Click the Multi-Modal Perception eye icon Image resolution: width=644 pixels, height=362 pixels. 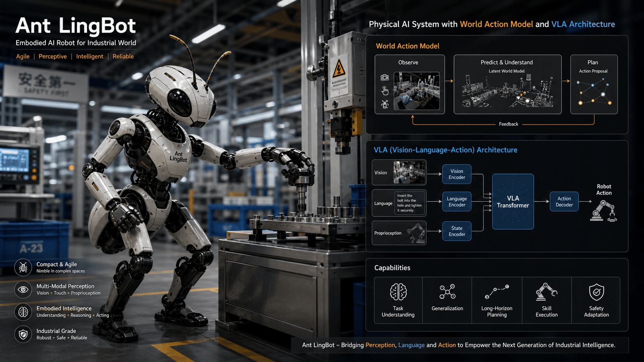point(23,290)
